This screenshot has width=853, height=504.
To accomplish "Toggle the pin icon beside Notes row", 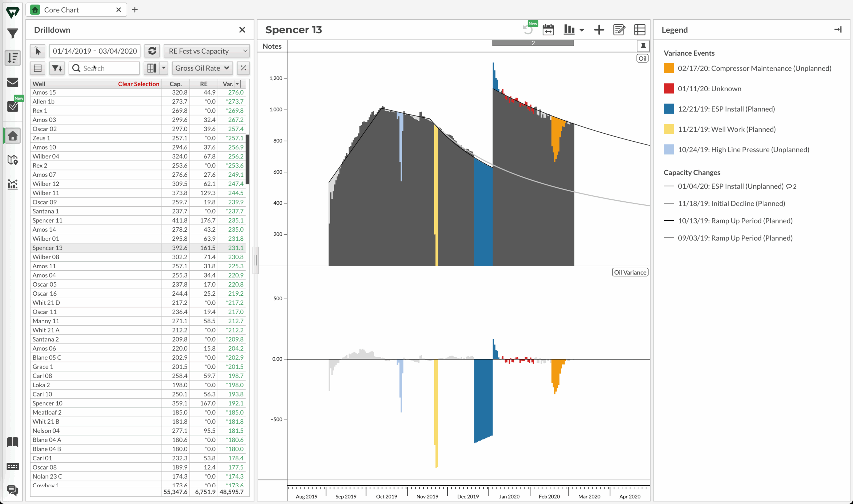I will tap(643, 46).
